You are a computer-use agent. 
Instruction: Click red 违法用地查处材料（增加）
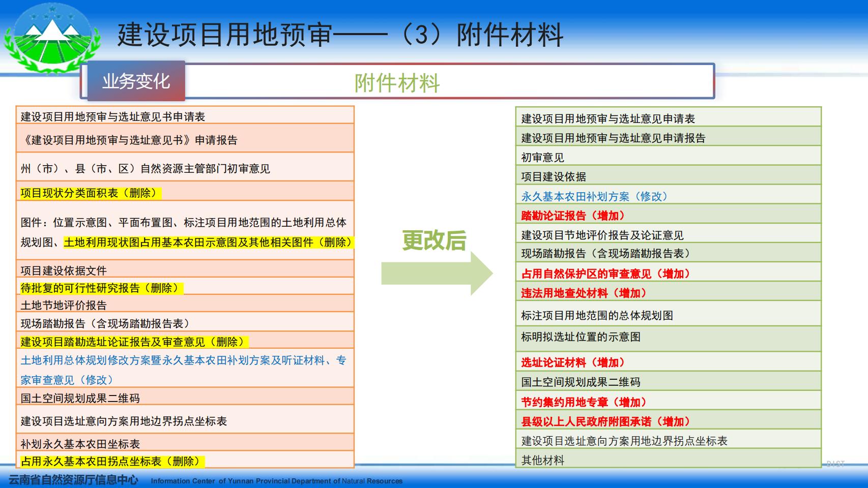584,293
